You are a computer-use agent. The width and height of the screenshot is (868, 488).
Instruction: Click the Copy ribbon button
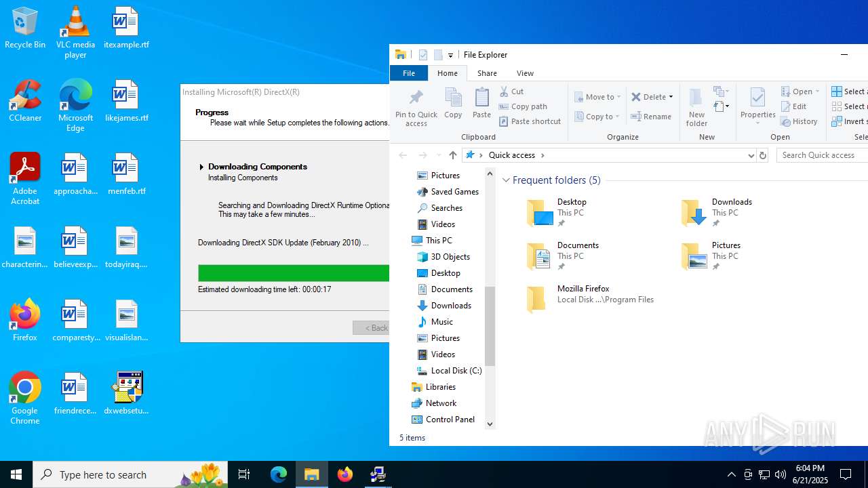[453, 104]
